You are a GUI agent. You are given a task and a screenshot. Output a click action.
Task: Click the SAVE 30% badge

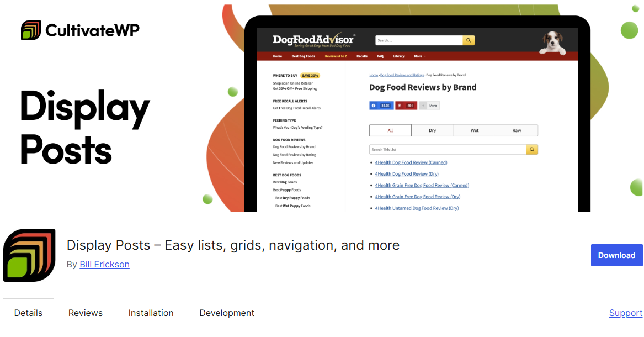[x=310, y=76]
